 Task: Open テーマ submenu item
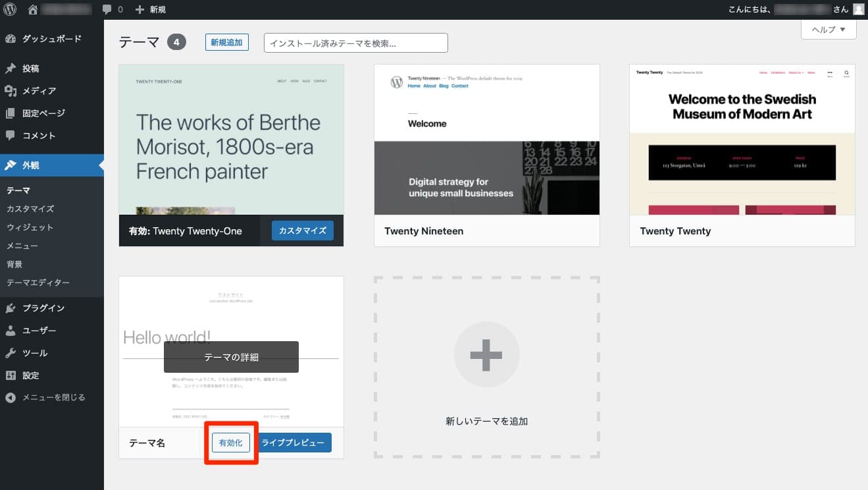click(18, 190)
